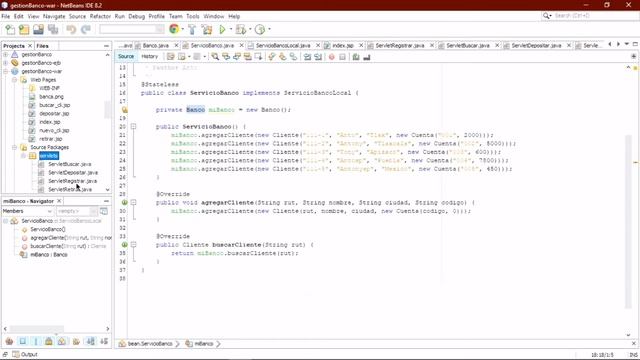This screenshot has width=640, height=360.
Task: Click the Source view button
Action: (x=126, y=56)
